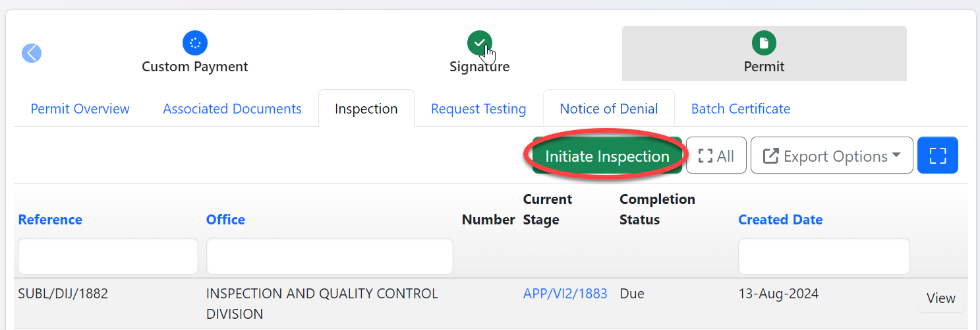This screenshot has height=330, width=980.
Task: Open the Export Options dropdown
Action: pos(831,156)
